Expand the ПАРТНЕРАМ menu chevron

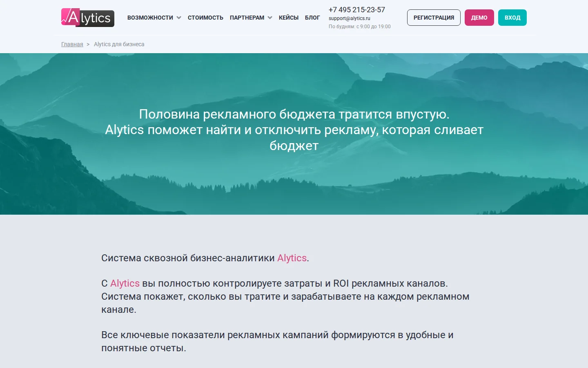(x=270, y=18)
